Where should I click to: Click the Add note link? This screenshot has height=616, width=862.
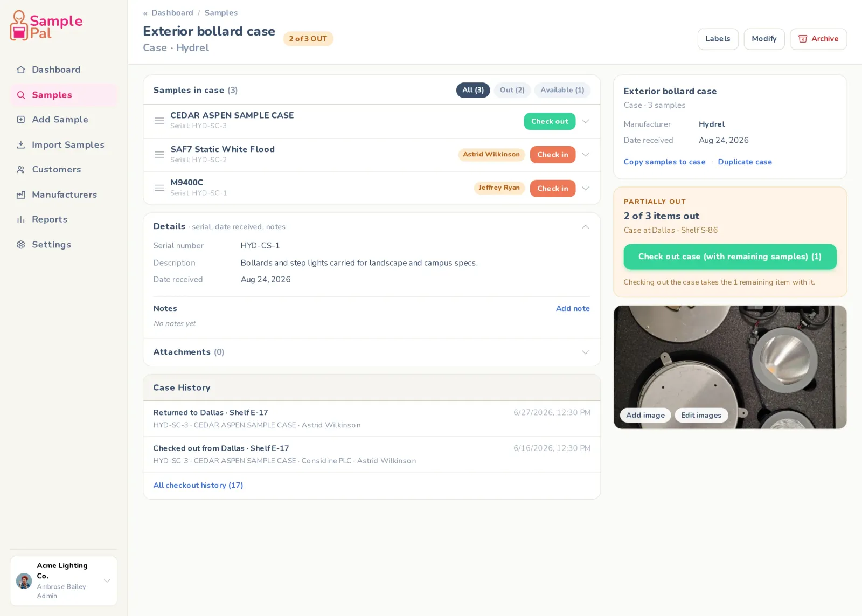tap(573, 308)
